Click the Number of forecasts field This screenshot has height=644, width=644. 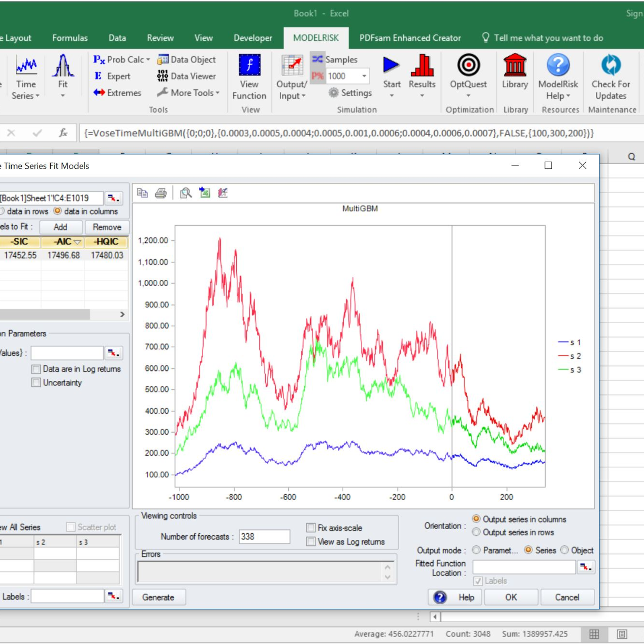(x=264, y=537)
